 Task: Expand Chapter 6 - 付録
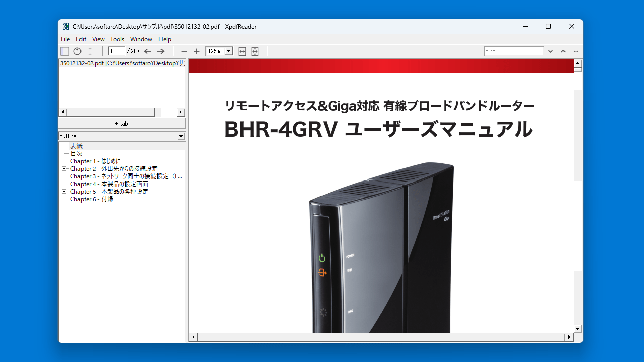64,199
